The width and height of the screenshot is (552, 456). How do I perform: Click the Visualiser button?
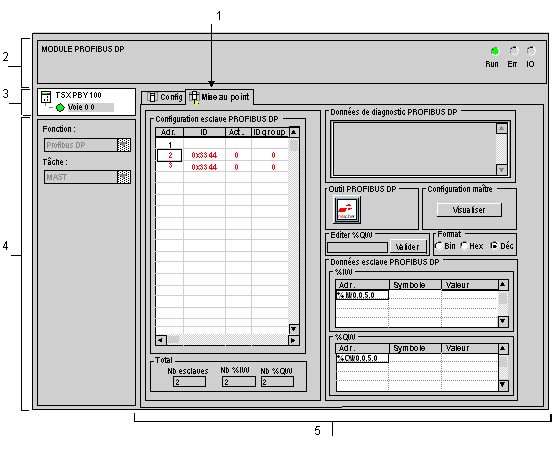coord(469,210)
